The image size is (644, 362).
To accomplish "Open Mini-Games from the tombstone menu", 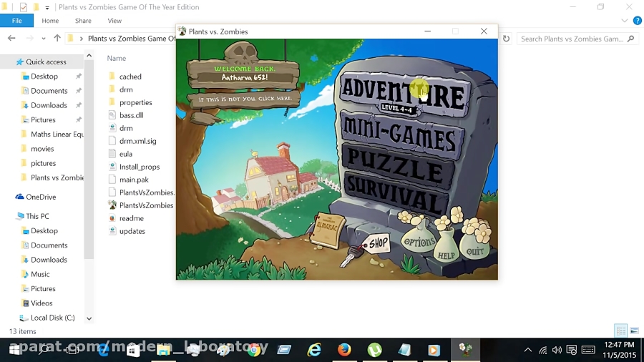I will point(401,137).
